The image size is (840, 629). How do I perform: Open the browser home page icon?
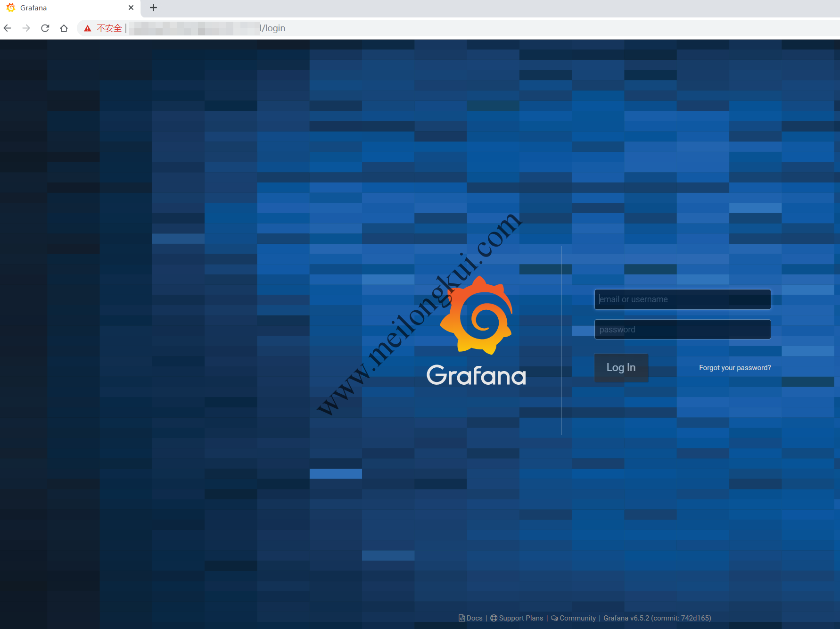[x=64, y=28]
